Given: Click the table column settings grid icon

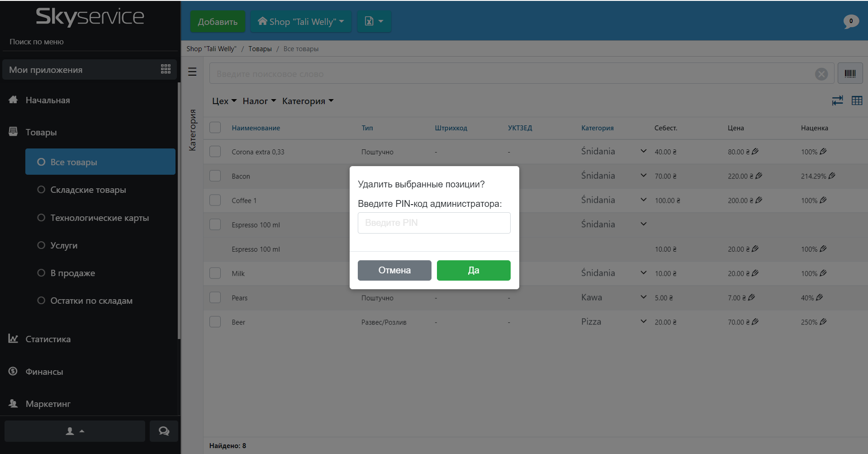Looking at the screenshot, I should click(857, 100).
